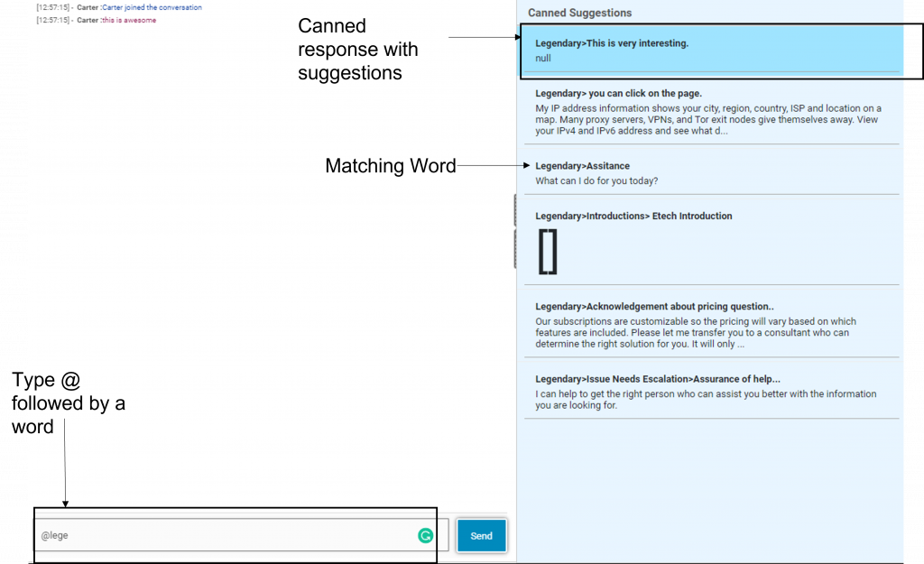Click the "get the right person" response text
Viewport: 924px width, 564px height.
705,400
